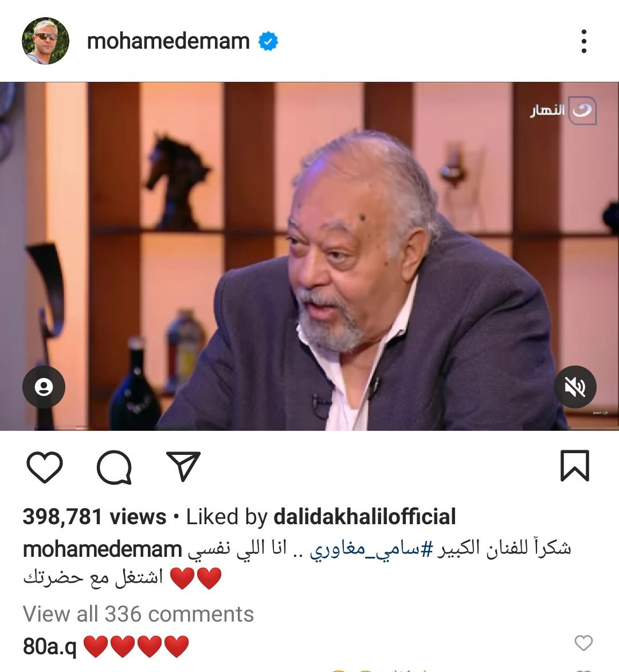Viewport: 619px width, 672px height.
Task: Unmute the video sound
Action: [575, 387]
